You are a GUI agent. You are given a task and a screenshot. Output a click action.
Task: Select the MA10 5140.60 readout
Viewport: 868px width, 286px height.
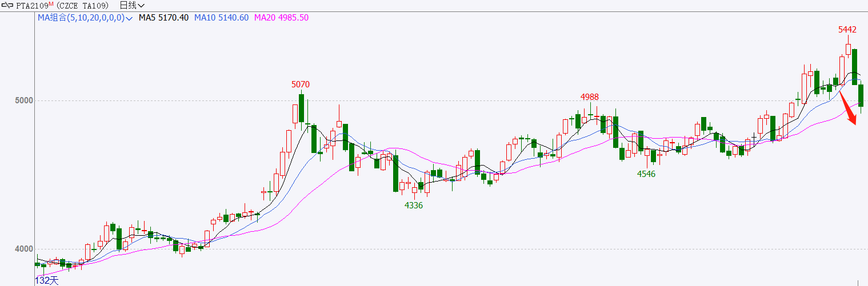(x=221, y=18)
